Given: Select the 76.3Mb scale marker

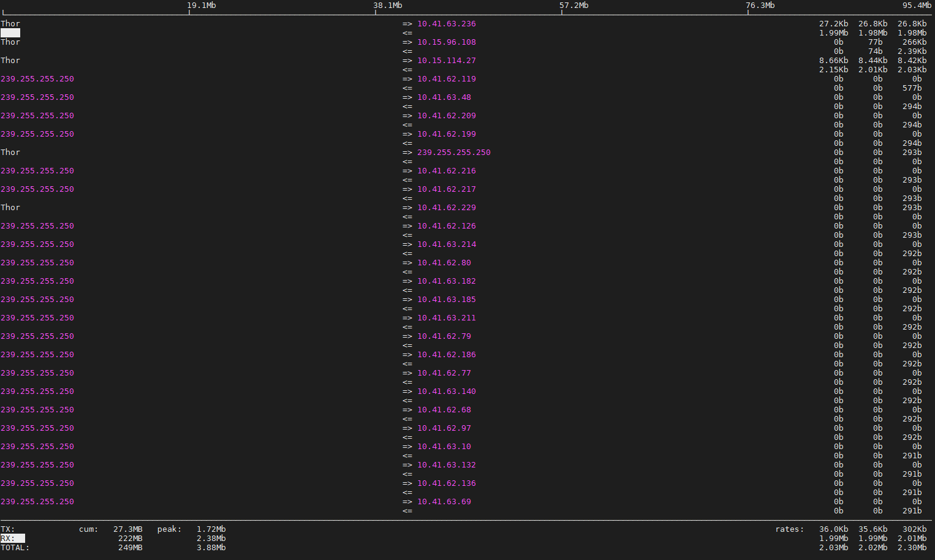Looking at the screenshot, I should coord(760,6).
